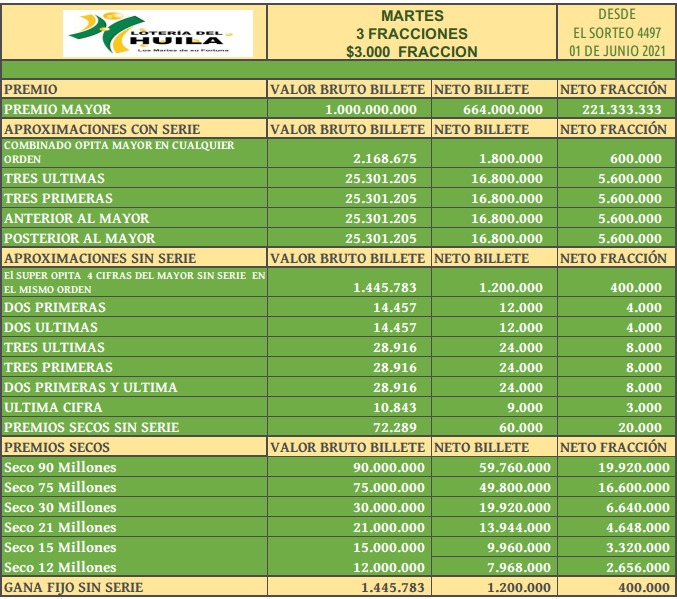Viewport: 677px width, 599px height.
Task: Select the value '30.000.000'
Action: coord(389,507)
